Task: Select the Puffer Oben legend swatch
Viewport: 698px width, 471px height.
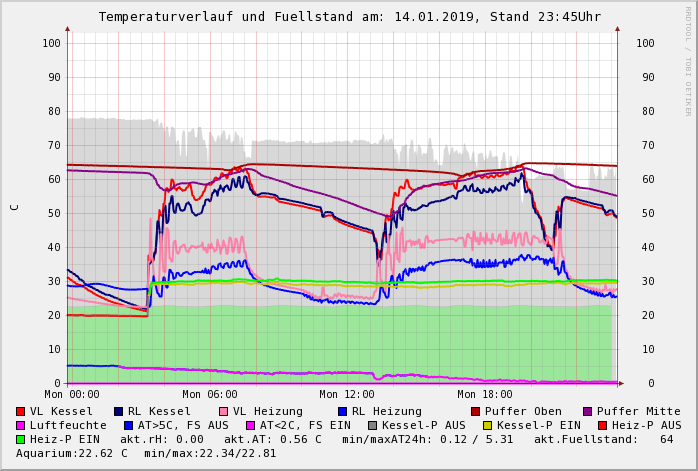Action: pyautogui.click(x=475, y=411)
